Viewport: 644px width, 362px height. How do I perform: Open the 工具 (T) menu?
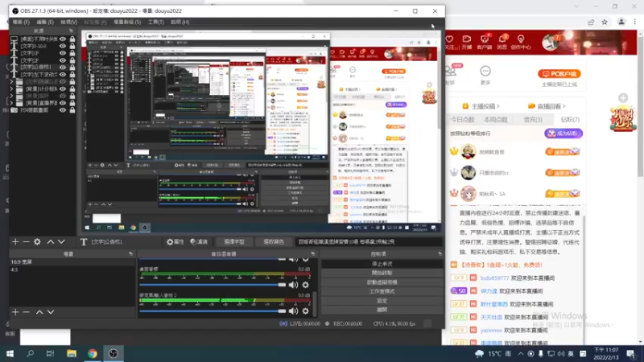156,23
